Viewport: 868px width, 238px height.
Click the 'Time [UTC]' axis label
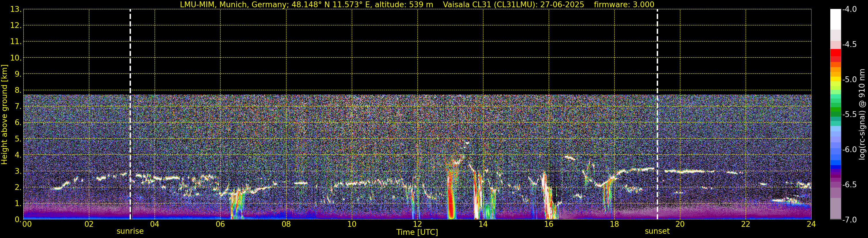[417, 232]
